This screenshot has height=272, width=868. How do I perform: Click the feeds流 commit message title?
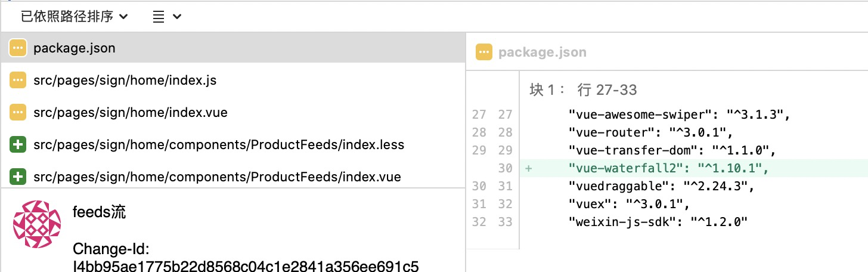pyautogui.click(x=99, y=212)
